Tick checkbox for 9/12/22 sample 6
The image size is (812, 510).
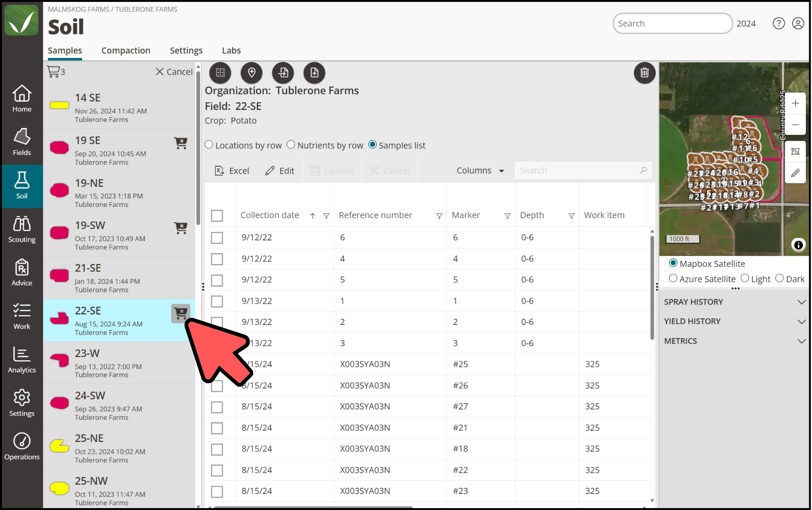217,238
